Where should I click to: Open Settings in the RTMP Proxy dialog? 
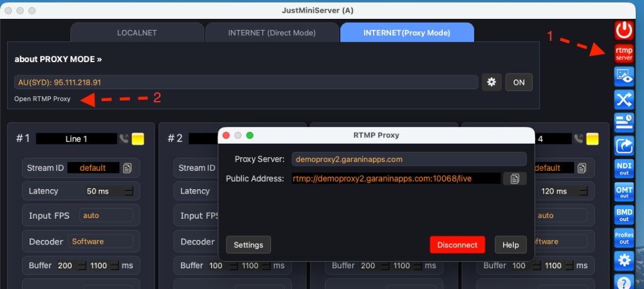[x=248, y=244]
